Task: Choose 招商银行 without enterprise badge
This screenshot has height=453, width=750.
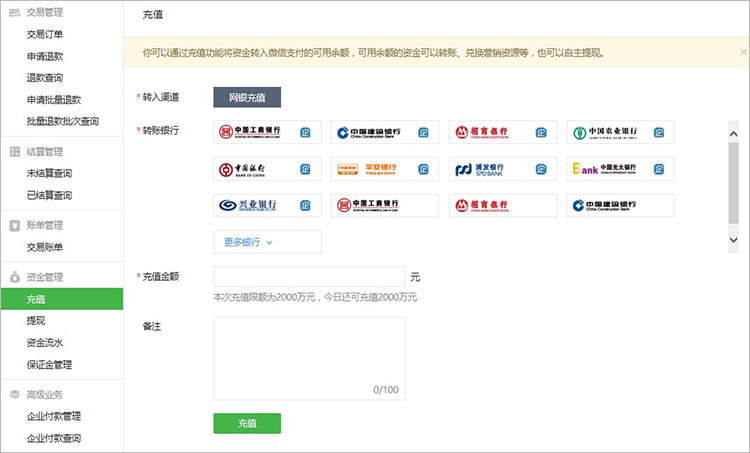Action: click(x=503, y=205)
